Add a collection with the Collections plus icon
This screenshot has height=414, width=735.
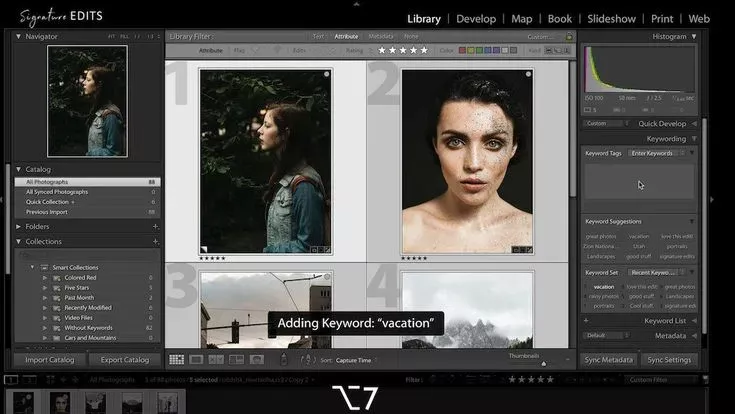tap(155, 241)
